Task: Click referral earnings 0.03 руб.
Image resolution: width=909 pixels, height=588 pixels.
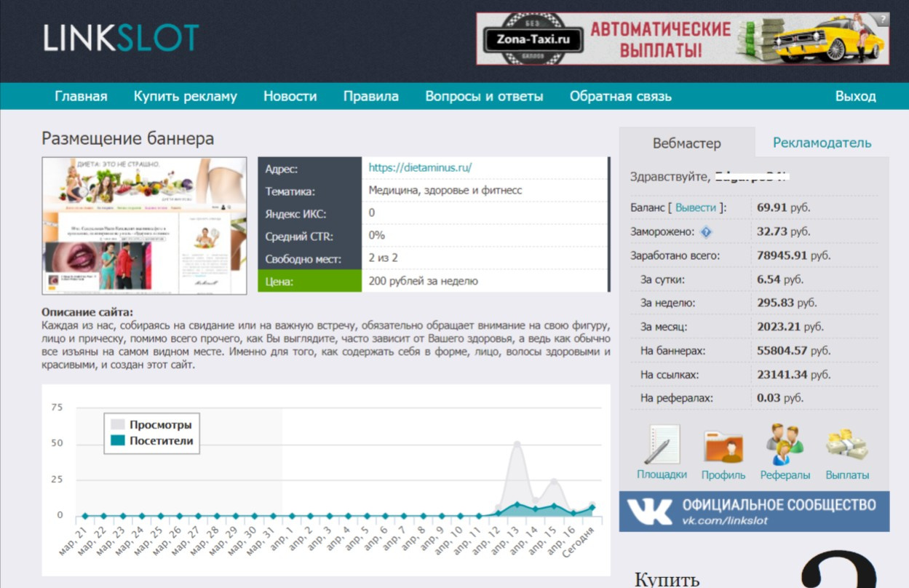Action: (780, 398)
